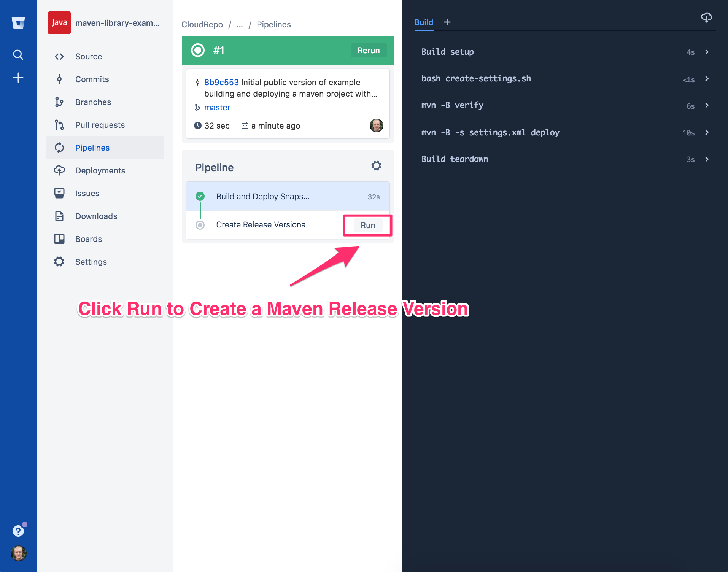Add a new tab with the plus
This screenshot has width=728, height=572.
447,22
